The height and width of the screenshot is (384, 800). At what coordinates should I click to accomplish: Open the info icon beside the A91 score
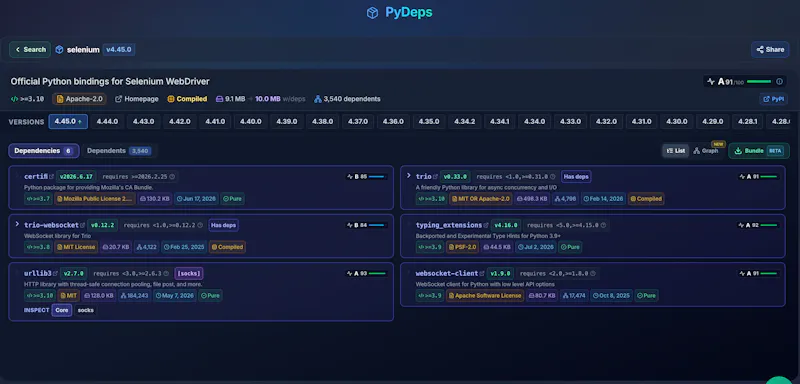(779, 82)
